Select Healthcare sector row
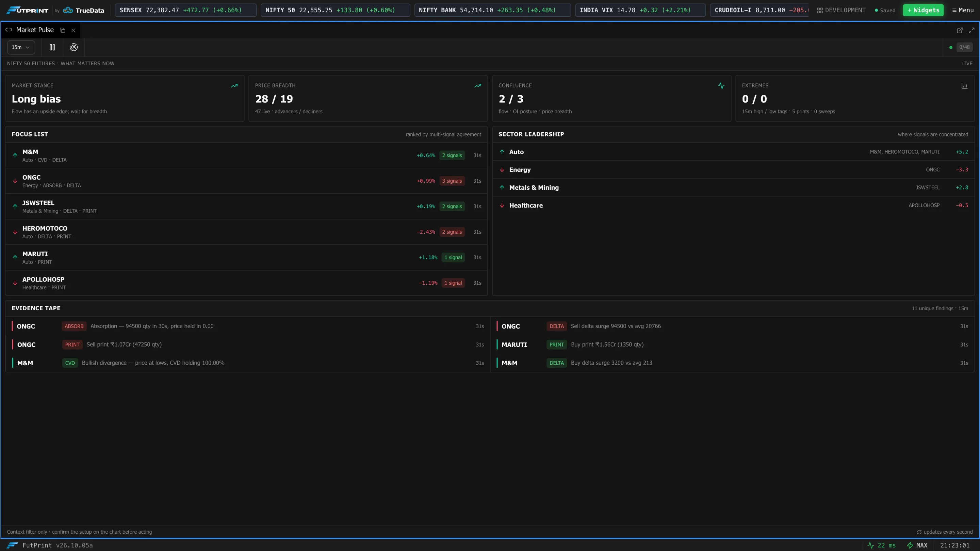Image resolution: width=980 pixels, height=551 pixels. pos(733,205)
